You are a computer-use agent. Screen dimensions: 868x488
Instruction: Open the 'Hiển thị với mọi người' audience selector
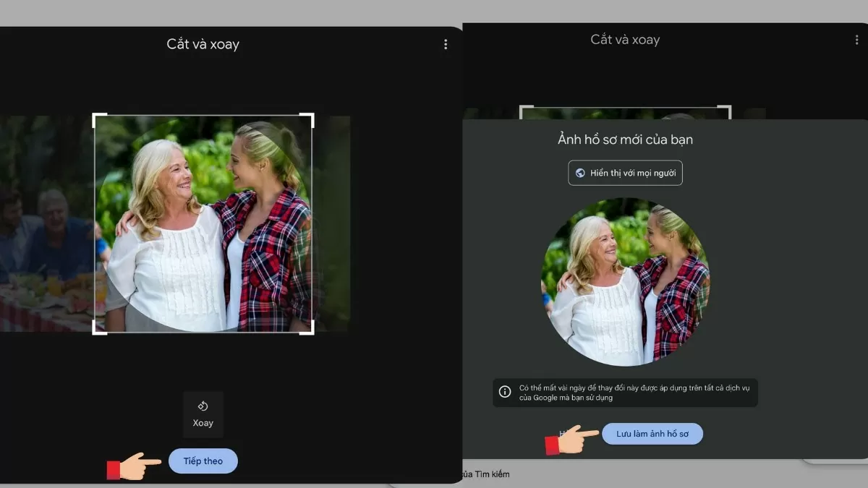click(x=624, y=173)
